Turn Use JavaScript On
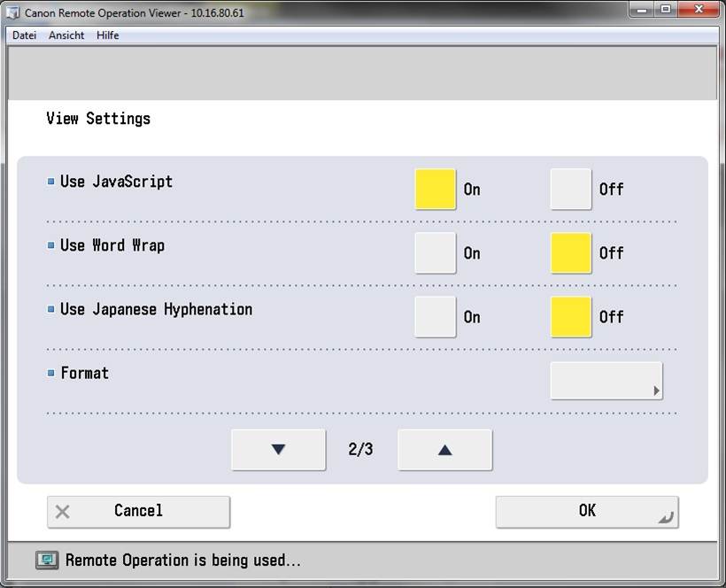The image size is (726, 588). (x=436, y=190)
